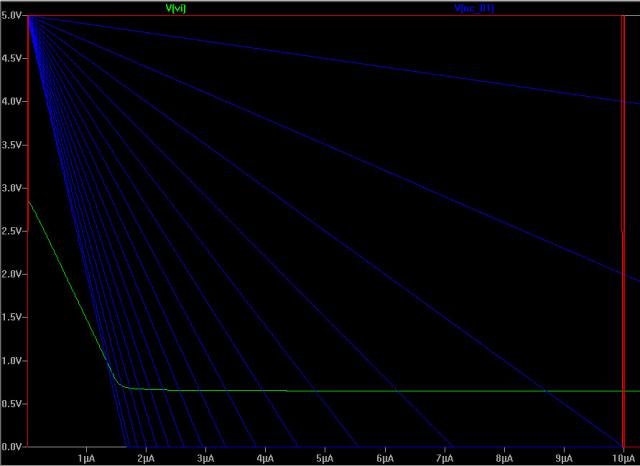Select the 2µA tick on horizontal axis
This screenshot has width=640, height=466.
click(146, 456)
